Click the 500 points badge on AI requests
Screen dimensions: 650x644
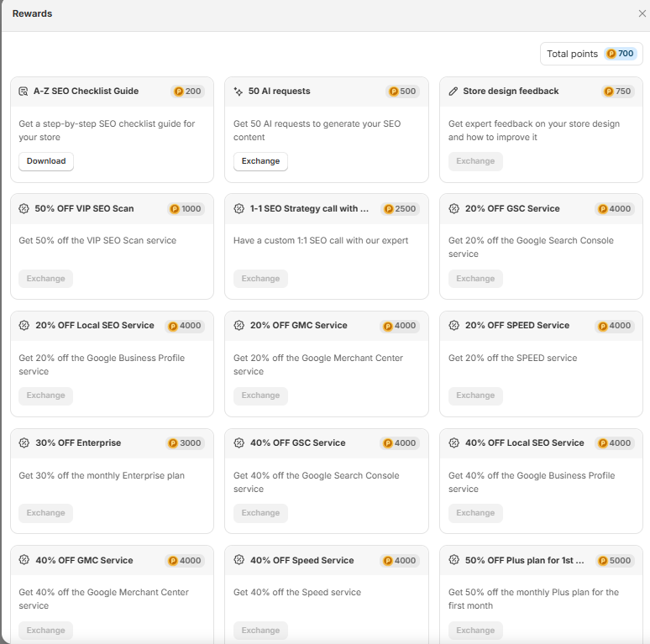click(x=402, y=92)
